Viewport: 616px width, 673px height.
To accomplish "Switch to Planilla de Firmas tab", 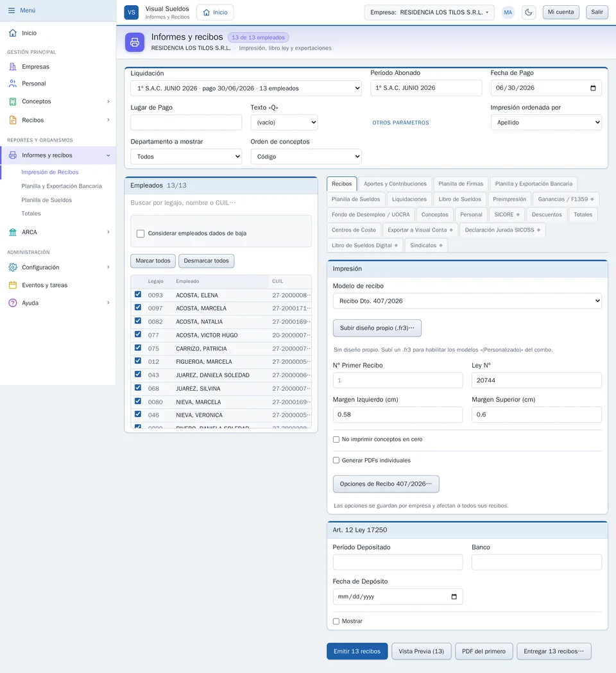I will (461, 183).
